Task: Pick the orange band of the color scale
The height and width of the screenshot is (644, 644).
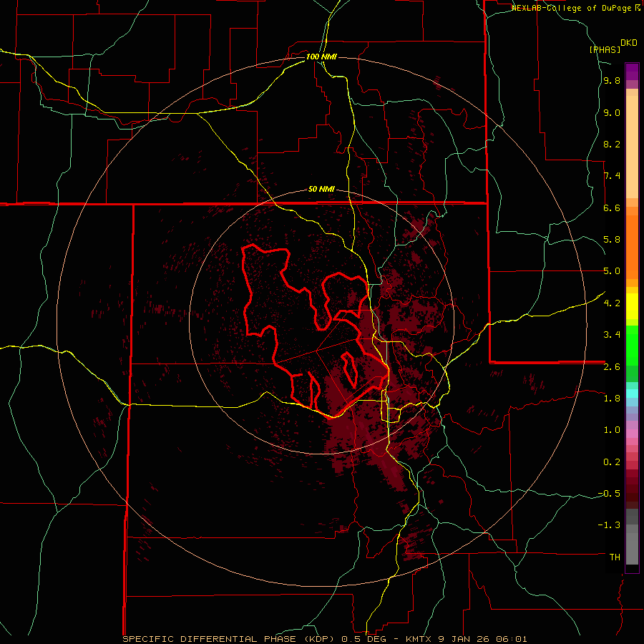Action: pyautogui.click(x=632, y=246)
